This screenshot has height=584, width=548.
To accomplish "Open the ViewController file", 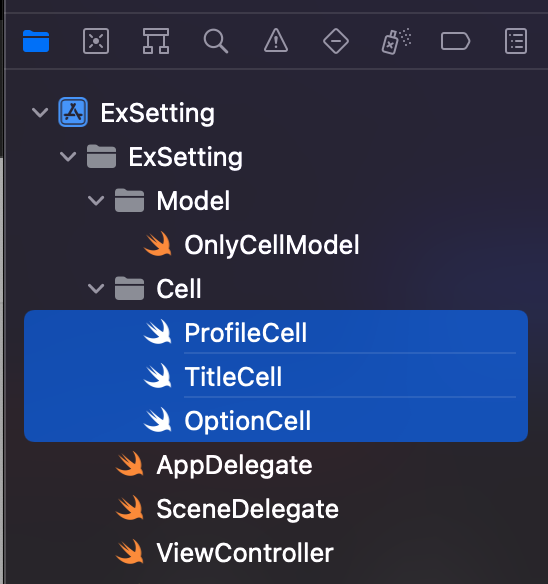I will [245, 553].
